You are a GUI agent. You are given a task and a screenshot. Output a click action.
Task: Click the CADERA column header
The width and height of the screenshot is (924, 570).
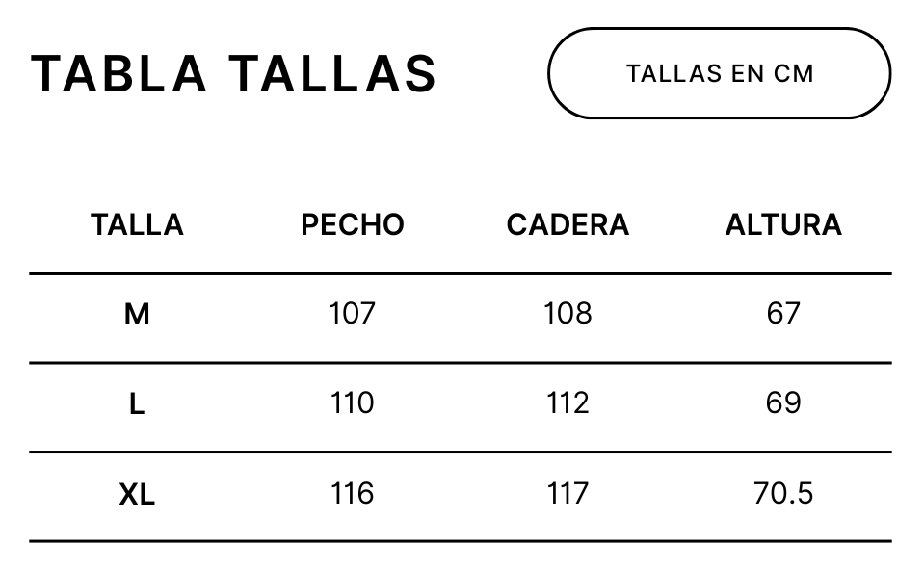568,225
